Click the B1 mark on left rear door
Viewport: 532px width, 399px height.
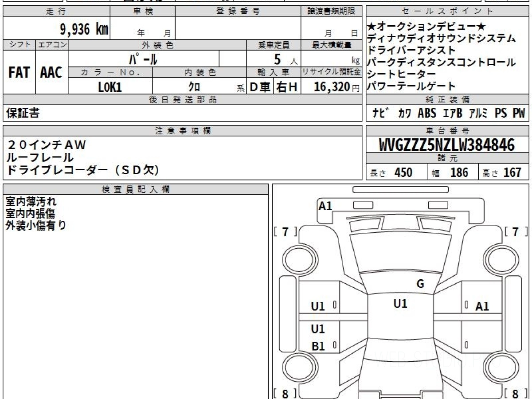[318, 346]
